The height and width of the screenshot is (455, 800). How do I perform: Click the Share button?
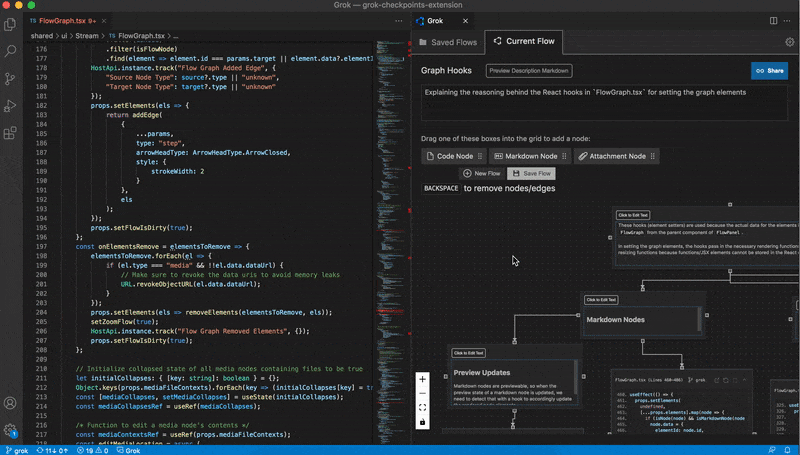tap(769, 71)
